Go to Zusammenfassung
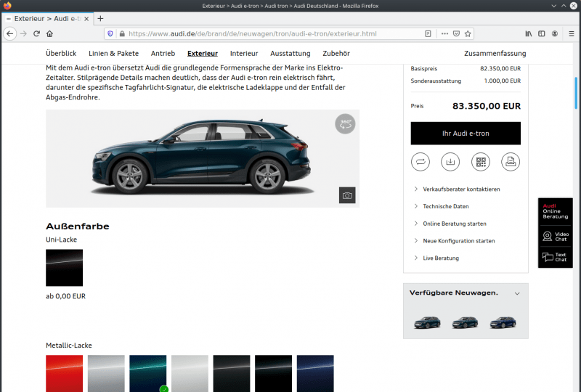 point(495,53)
